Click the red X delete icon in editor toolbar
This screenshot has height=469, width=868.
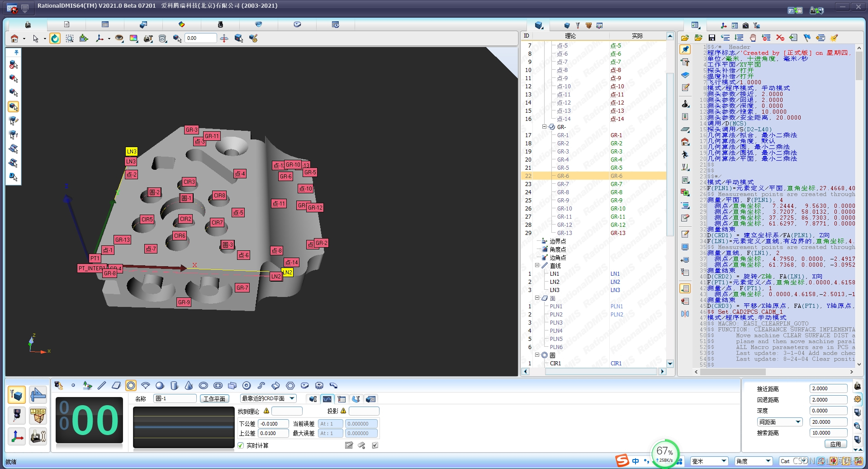[x=780, y=38]
